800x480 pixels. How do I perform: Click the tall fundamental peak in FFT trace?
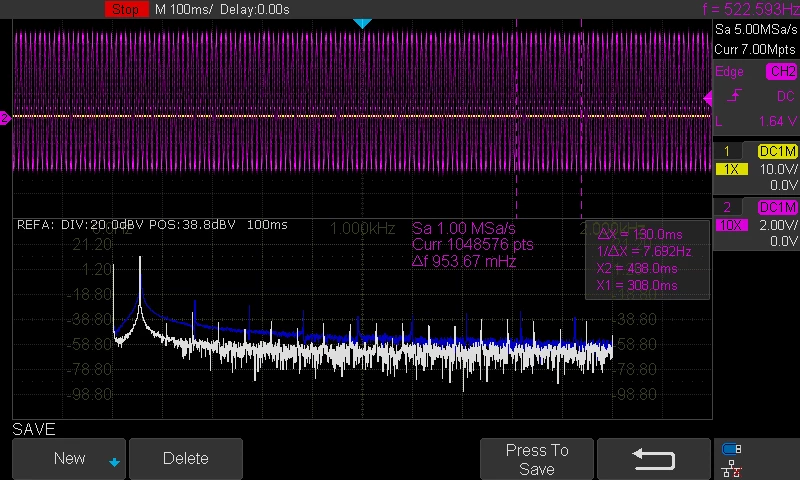click(x=140, y=286)
